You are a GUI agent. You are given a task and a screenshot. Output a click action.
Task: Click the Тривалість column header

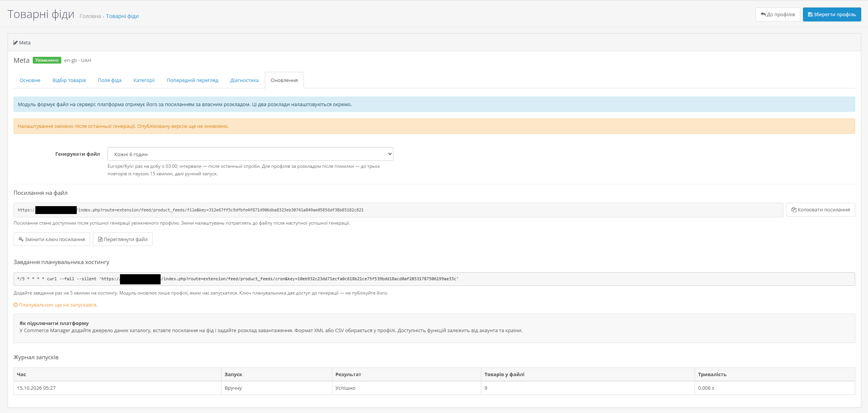pyautogui.click(x=775, y=374)
